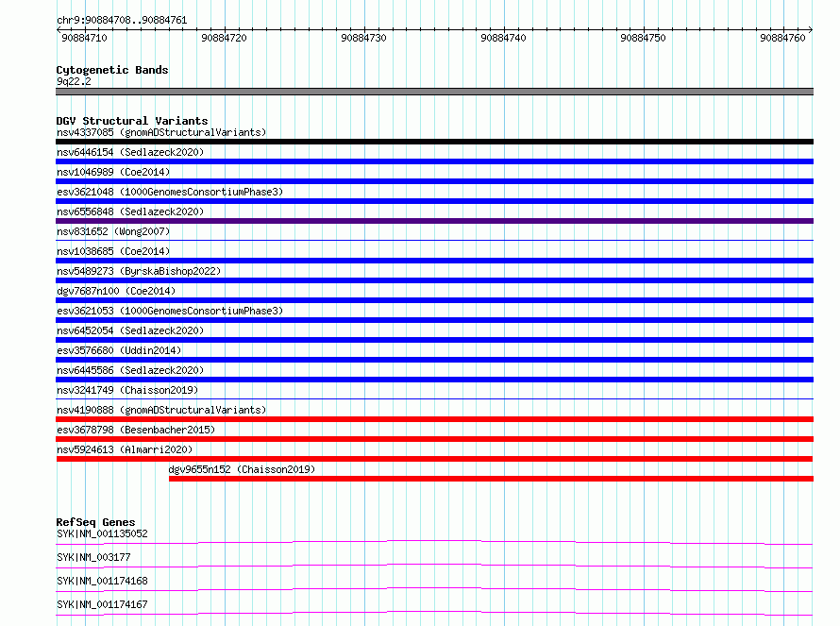Click the blue bar under nsv6446154
This screenshot has height=626, width=840.
(434, 161)
